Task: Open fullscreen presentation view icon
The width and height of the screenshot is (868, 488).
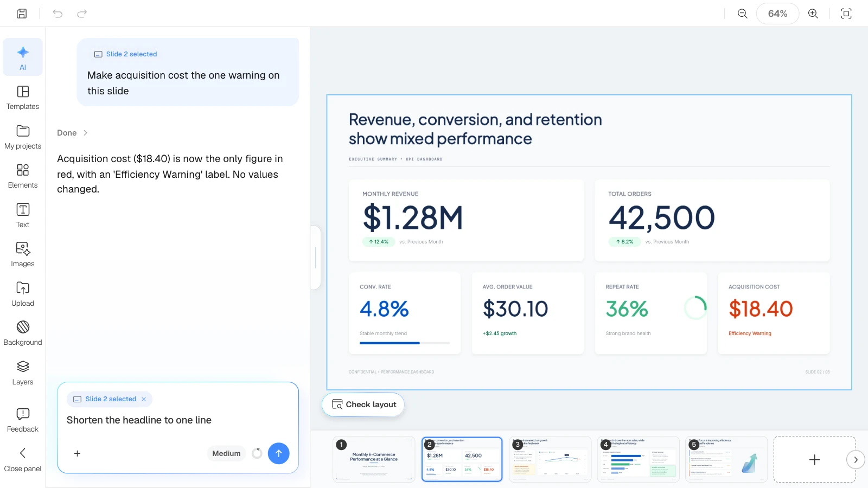Action: click(846, 14)
